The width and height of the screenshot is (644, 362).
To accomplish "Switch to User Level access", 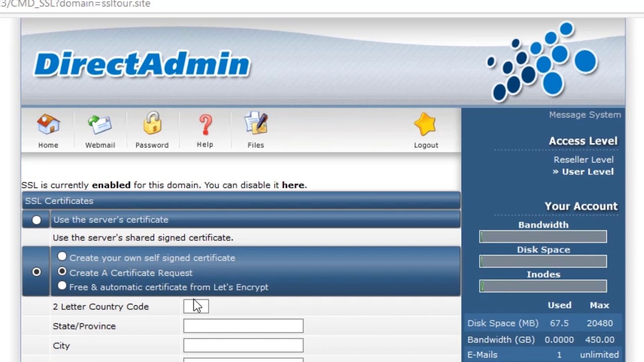I will 588,171.
